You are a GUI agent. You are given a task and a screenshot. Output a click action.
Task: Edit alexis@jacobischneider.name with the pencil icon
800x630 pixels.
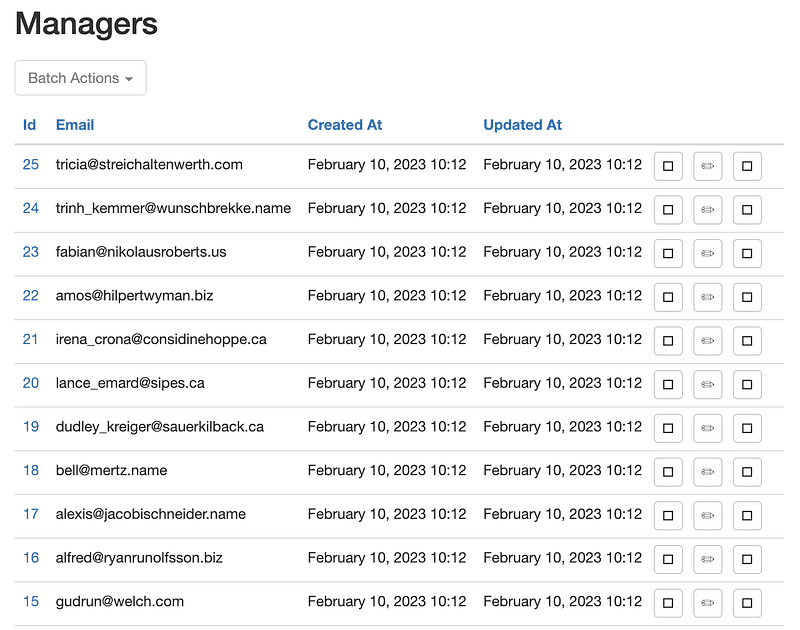click(x=708, y=515)
